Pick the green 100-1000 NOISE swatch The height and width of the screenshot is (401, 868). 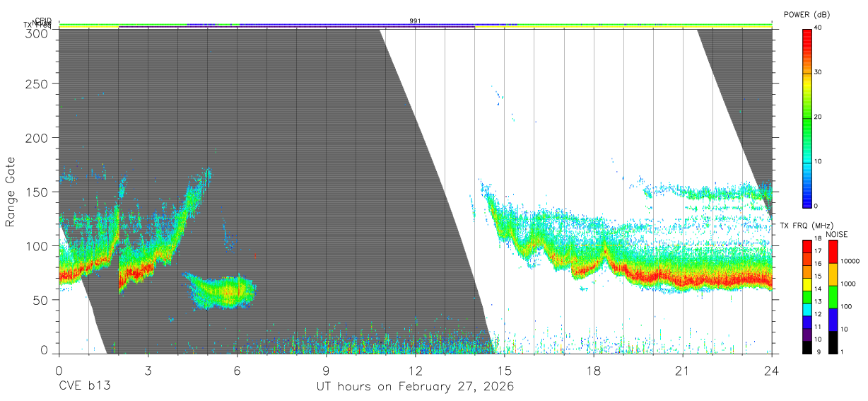(x=833, y=296)
